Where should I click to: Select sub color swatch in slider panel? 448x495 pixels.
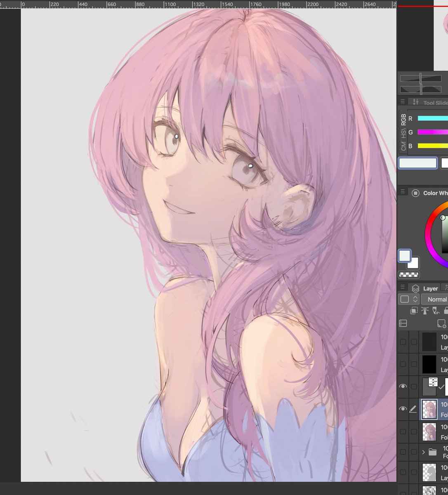coord(444,163)
